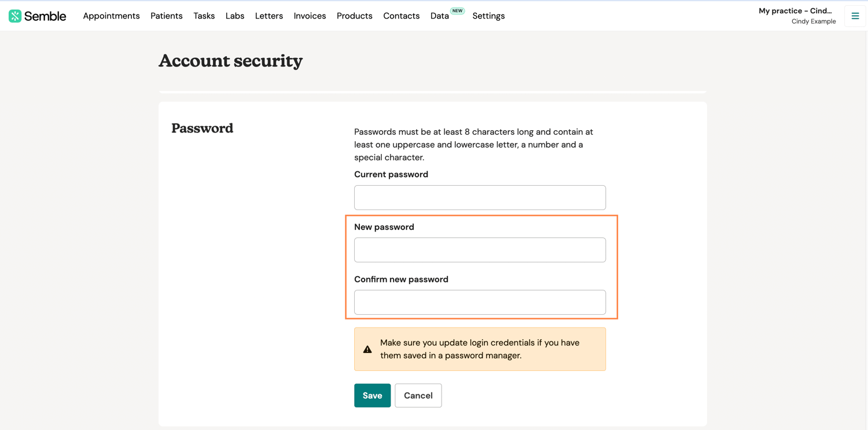Image resolution: width=868 pixels, height=430 pixels.
Task: Open the Invoices section
Action: (x=310, y=16)
